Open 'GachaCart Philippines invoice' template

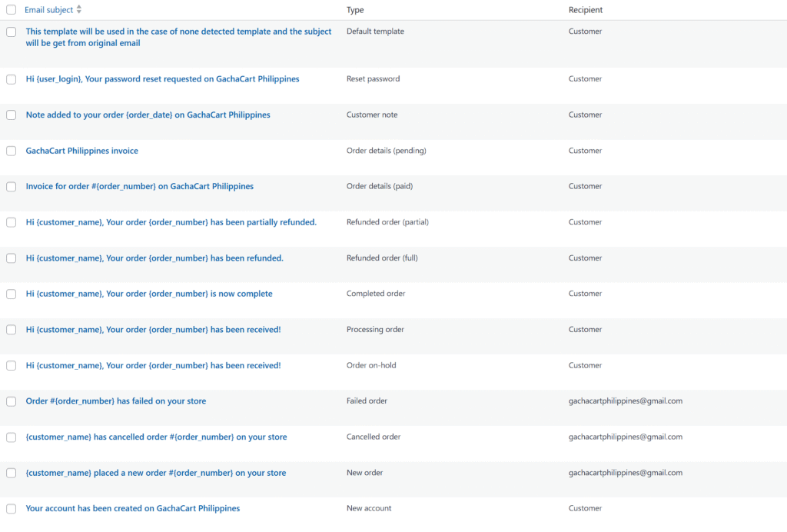[x=81, y=151]
